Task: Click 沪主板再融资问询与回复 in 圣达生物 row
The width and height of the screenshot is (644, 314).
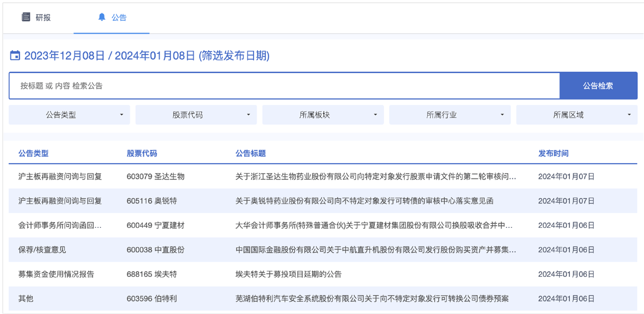Action: (60, 176)
